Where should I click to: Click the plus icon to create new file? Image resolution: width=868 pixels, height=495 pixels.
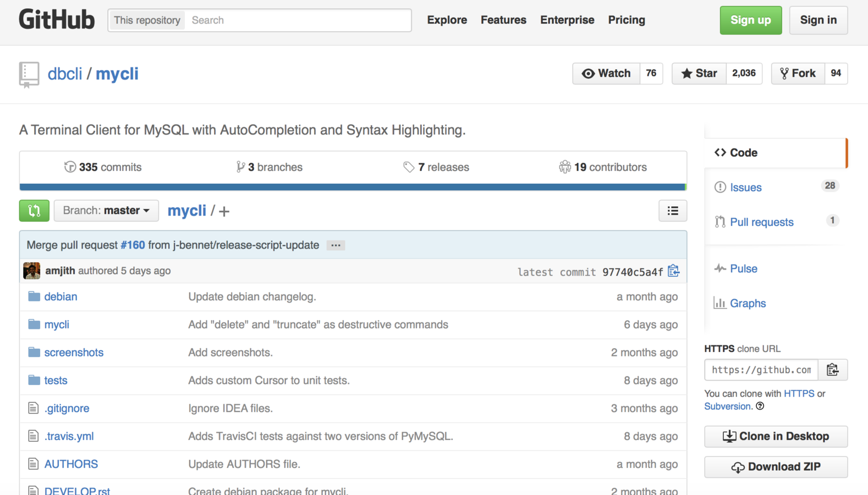pos(224,211)
